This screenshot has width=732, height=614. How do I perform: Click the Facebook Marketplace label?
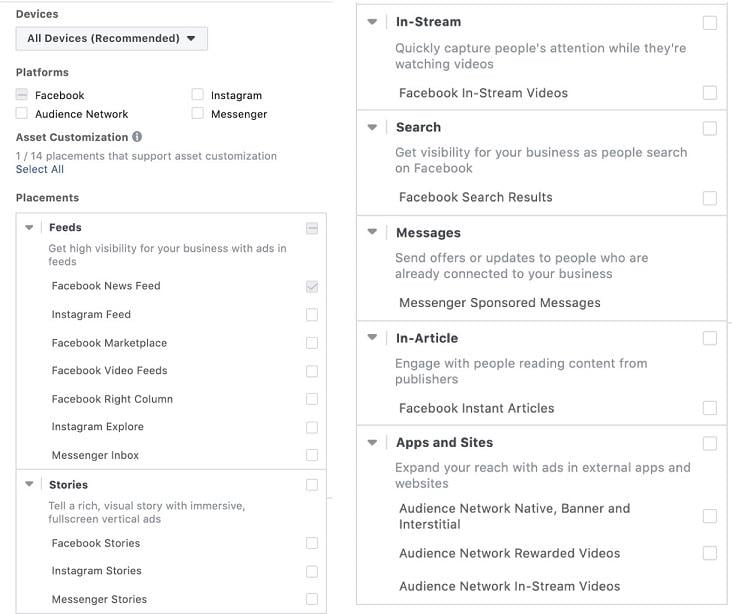(109, 343)
